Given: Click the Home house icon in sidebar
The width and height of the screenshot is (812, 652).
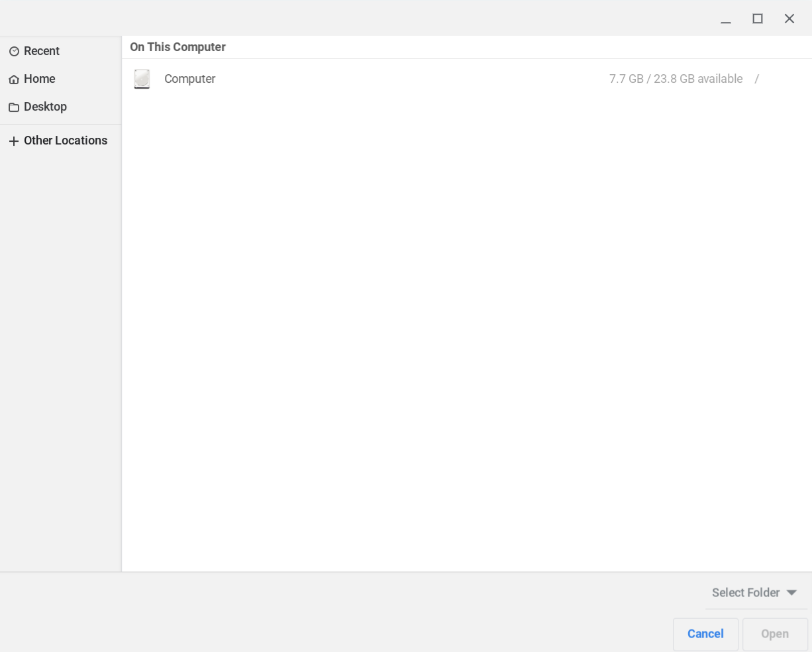Looking at the screenshot, I should point(15,79).
